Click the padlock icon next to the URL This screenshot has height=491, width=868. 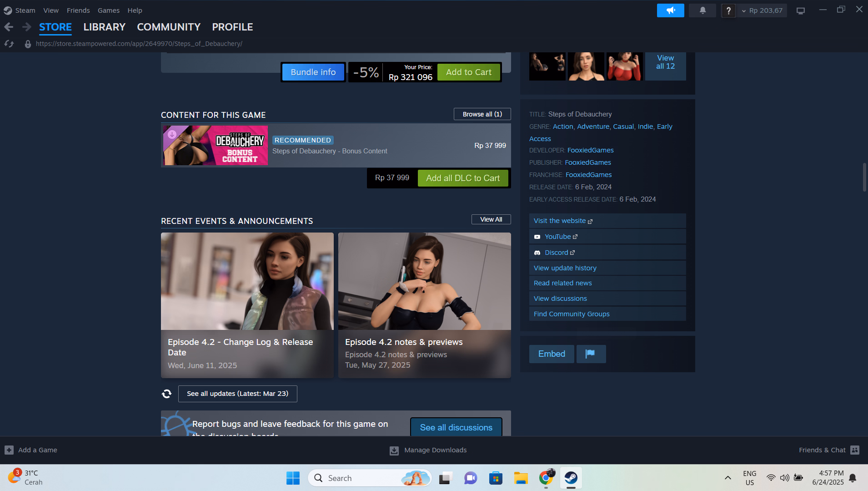pos(28,44)
